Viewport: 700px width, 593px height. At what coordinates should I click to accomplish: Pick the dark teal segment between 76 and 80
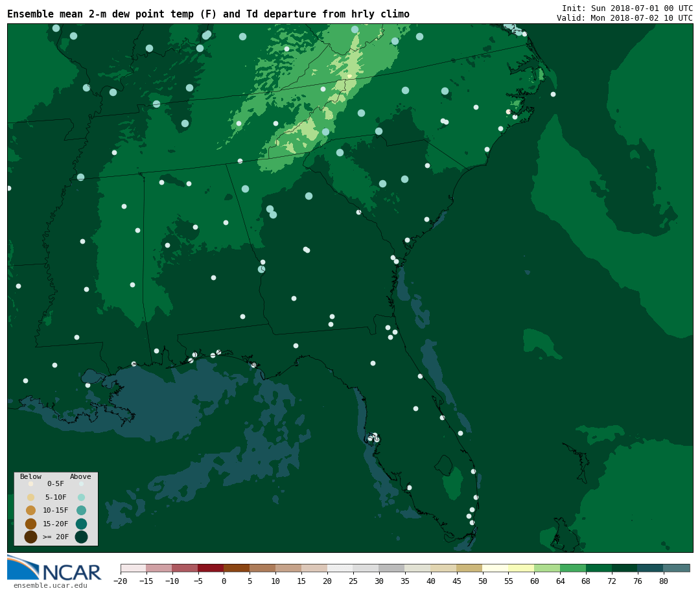[651, 568]
